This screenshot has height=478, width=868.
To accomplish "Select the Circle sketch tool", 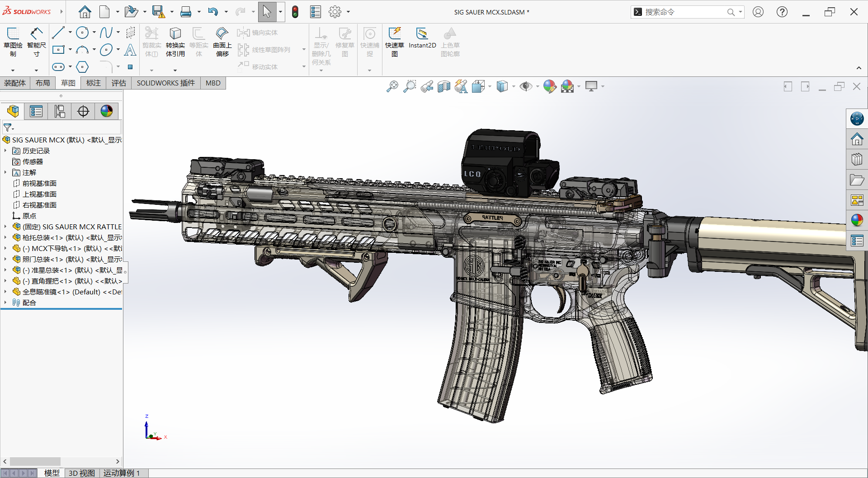I will pyautogui.click(x=82, y=32).
